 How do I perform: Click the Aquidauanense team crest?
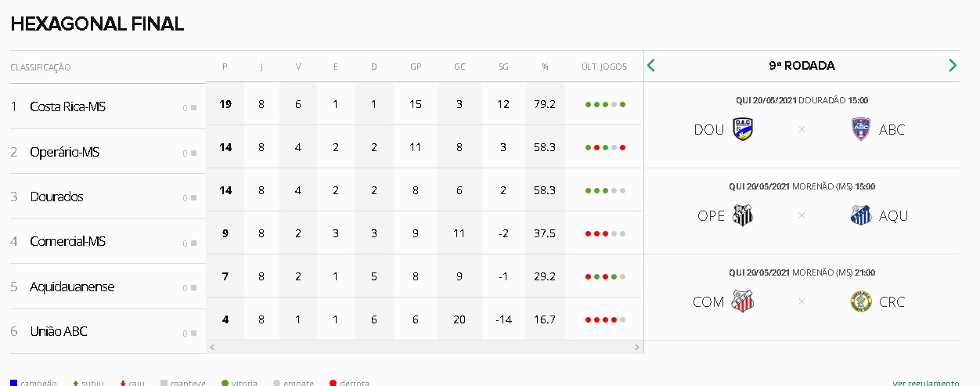tap(861, 215)
